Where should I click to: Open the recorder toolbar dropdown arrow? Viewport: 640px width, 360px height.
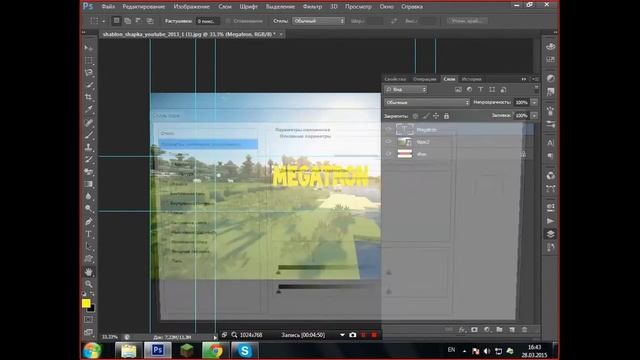tap(342, 335)
